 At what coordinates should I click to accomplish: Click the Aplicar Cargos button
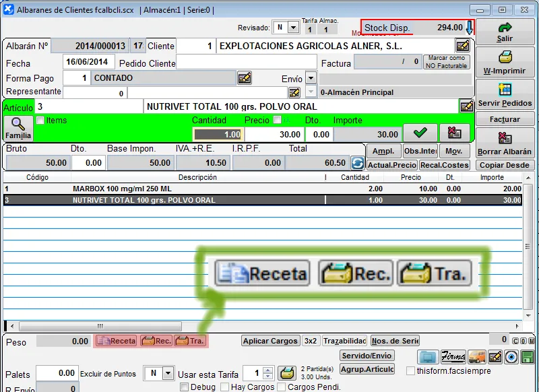coord(270,341)
